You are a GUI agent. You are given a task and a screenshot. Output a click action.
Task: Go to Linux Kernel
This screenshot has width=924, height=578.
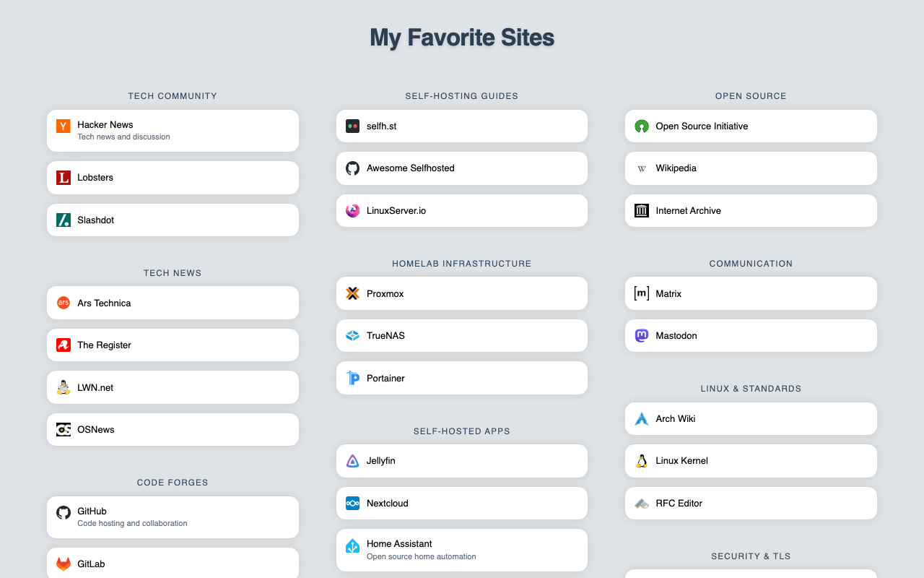751,461
